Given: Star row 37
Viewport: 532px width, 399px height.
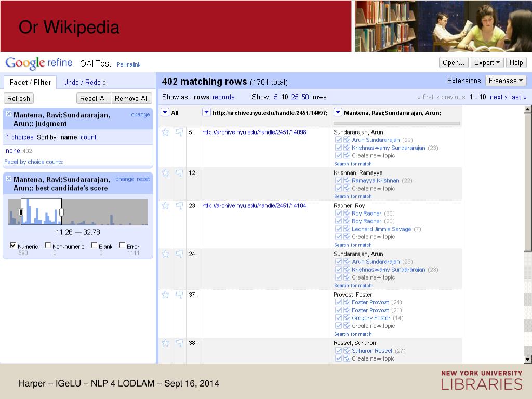Looking at the screenshot, I should [165, 295].
